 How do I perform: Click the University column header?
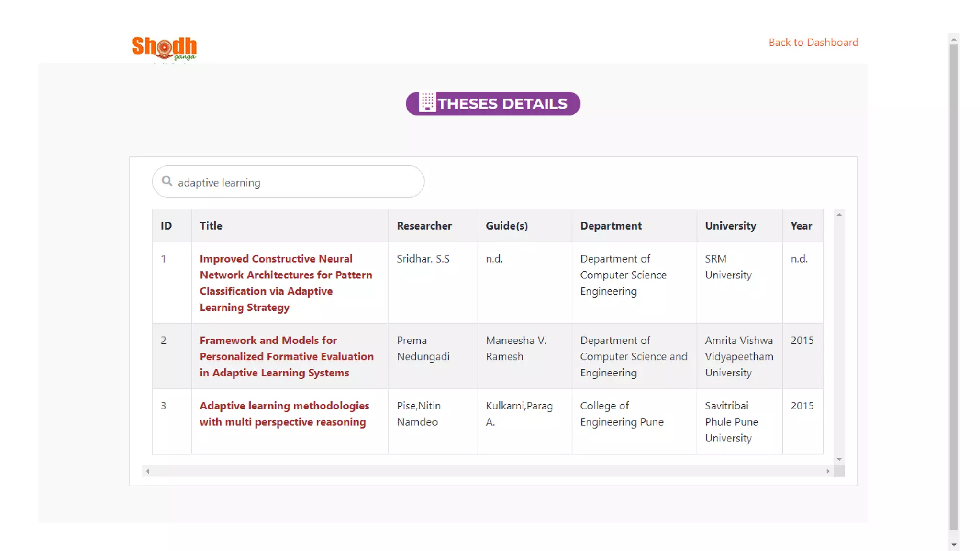[x=730, y=226]
